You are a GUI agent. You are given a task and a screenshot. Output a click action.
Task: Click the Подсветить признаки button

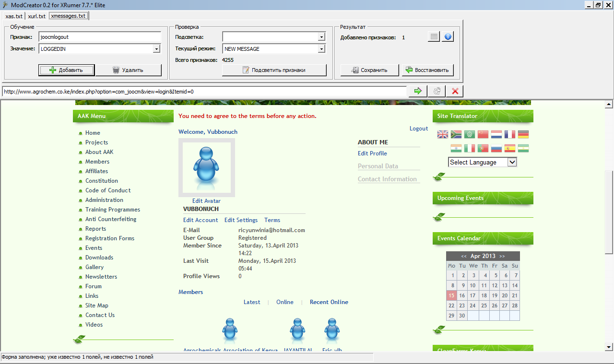coord(274,70)
